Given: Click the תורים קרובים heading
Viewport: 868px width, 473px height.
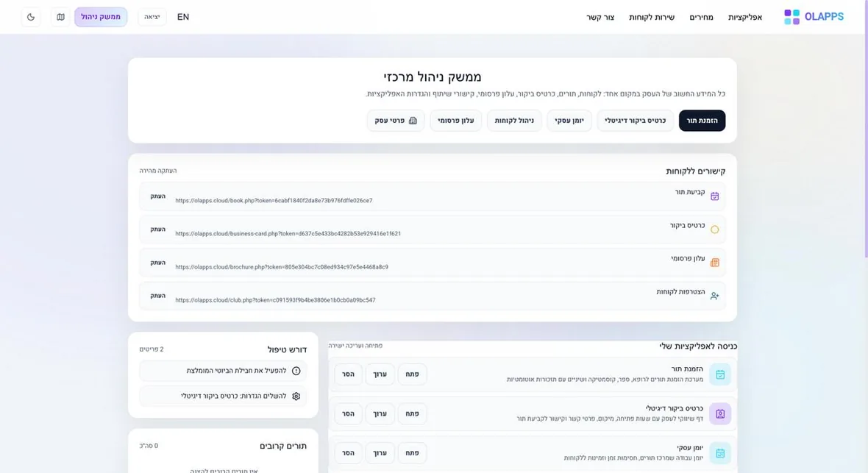Looking at the screenshot, I should tap(283, 446).
